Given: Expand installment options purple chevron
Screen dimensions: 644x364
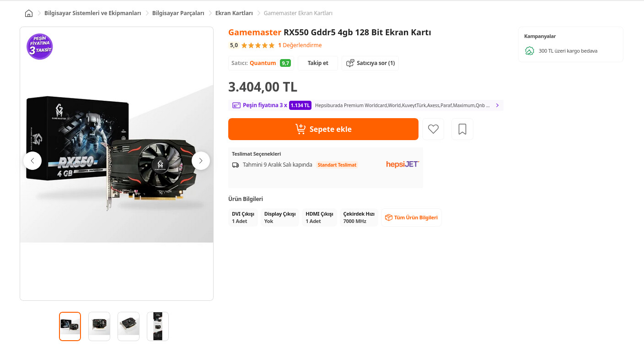Looking at the screenshot, I should click(497, 105).
